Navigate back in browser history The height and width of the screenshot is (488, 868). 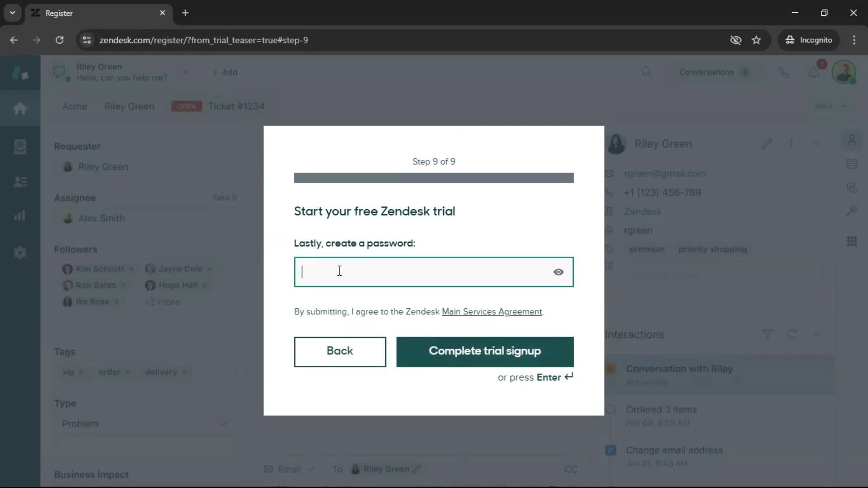pos(14,40)
